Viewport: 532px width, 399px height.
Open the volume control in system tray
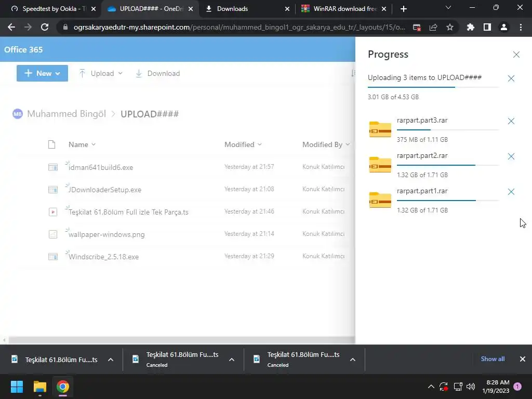471,387
